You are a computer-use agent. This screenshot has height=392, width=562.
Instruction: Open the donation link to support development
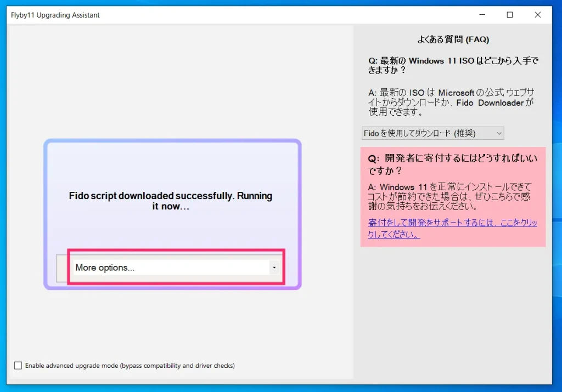coord(452,228)
